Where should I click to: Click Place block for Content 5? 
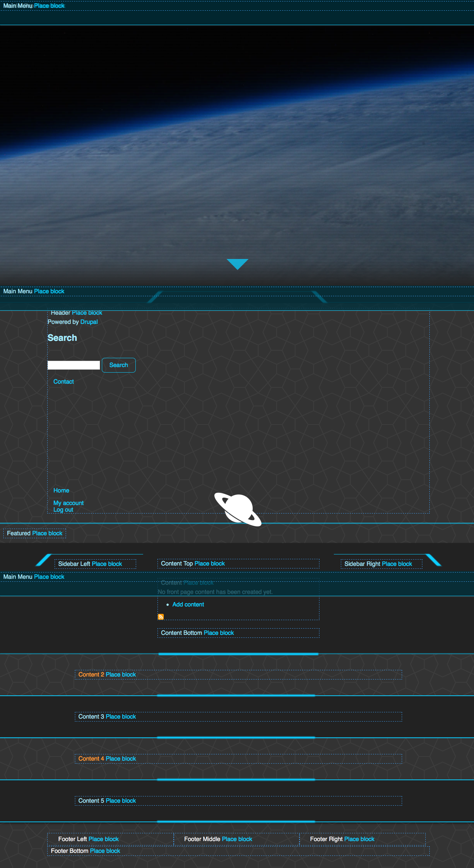click(x=121, y=800)
